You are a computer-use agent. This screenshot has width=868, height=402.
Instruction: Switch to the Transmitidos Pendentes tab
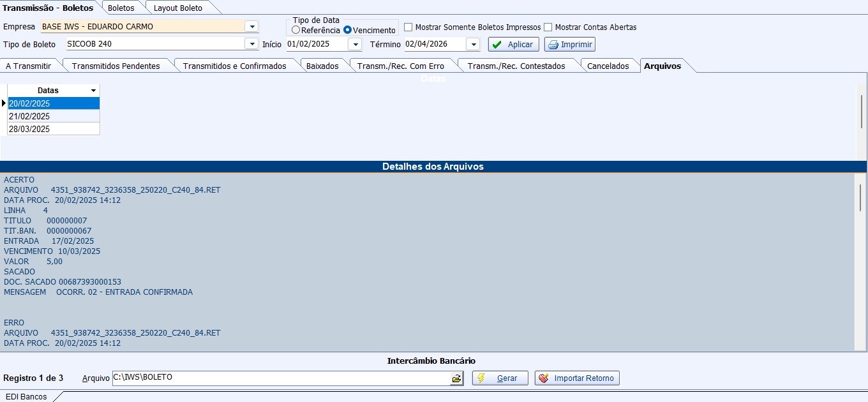[116, 66]
